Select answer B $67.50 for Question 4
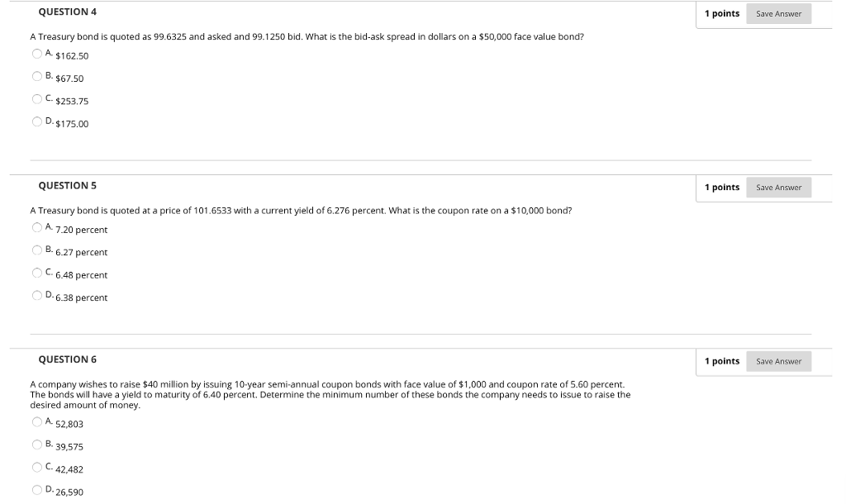Viewport: 846px width, 504px height. (36, 75)
